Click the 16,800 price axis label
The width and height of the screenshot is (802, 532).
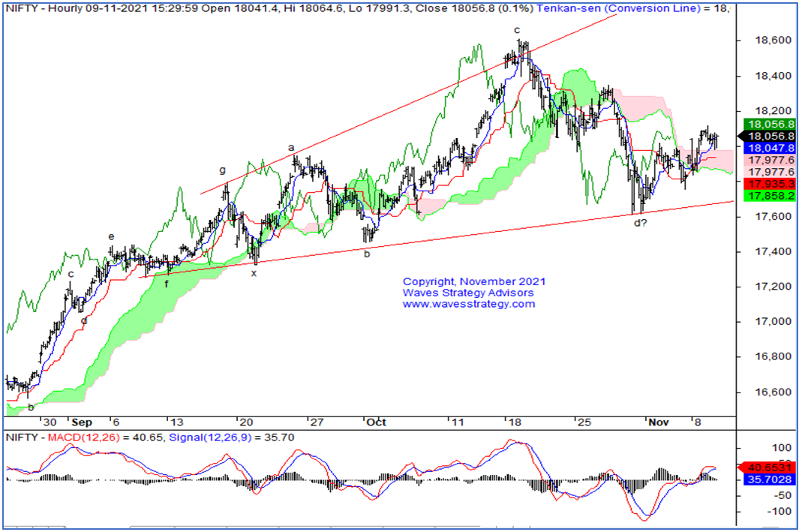pyautogui.click(x=773, y=356)
